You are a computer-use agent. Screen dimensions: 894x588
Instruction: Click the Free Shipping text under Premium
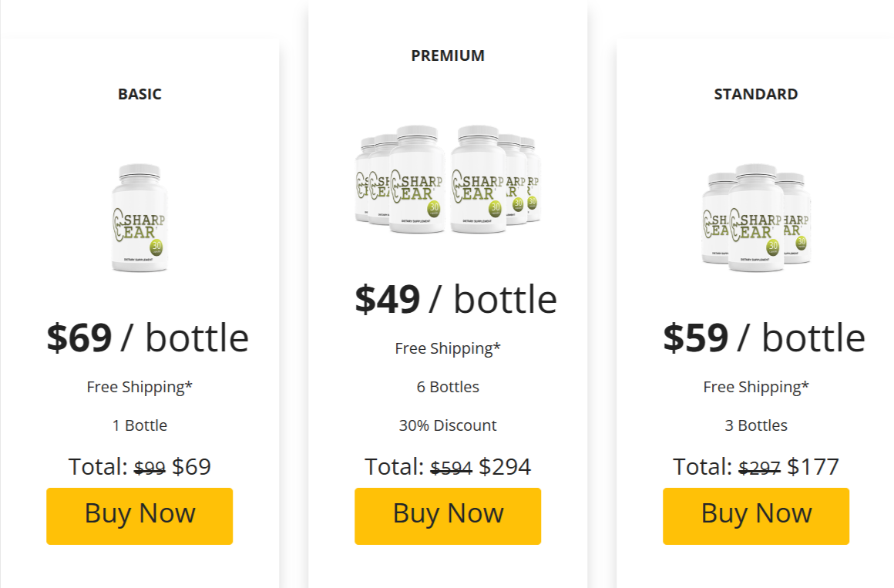click(x=448, y=348)
